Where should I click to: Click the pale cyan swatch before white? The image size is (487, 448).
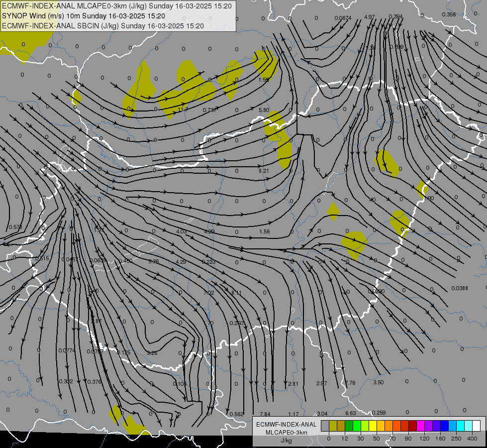point(469,426)
